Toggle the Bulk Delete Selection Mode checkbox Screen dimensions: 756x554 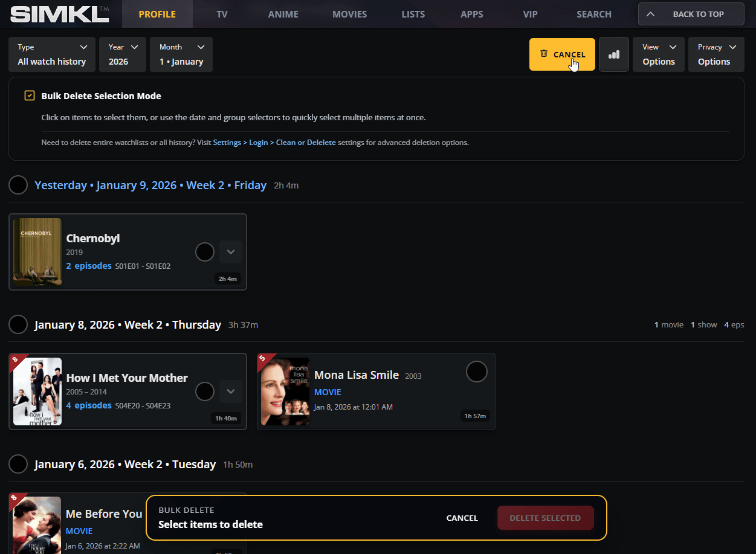[30, 95]
